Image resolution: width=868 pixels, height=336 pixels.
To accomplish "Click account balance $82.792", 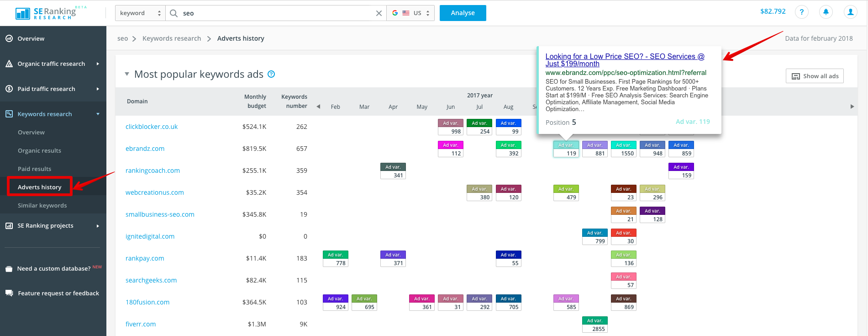I will tap(773, 11).
